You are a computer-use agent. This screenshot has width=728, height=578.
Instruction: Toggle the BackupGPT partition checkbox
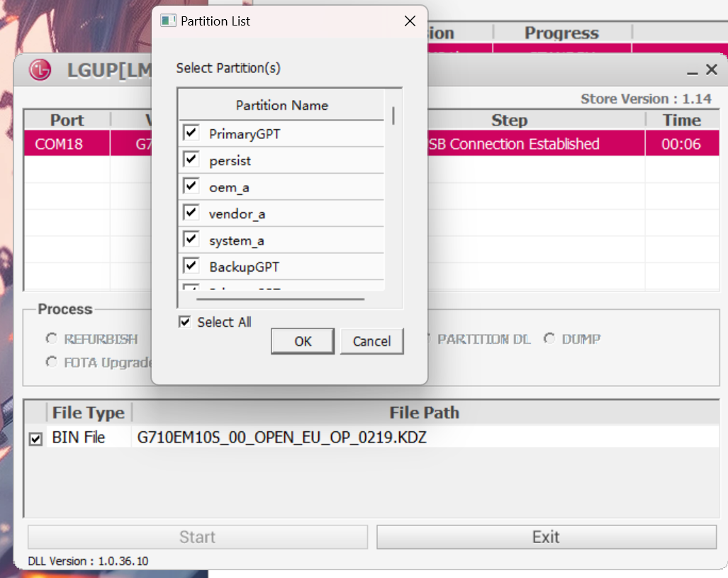coord(191,267)
